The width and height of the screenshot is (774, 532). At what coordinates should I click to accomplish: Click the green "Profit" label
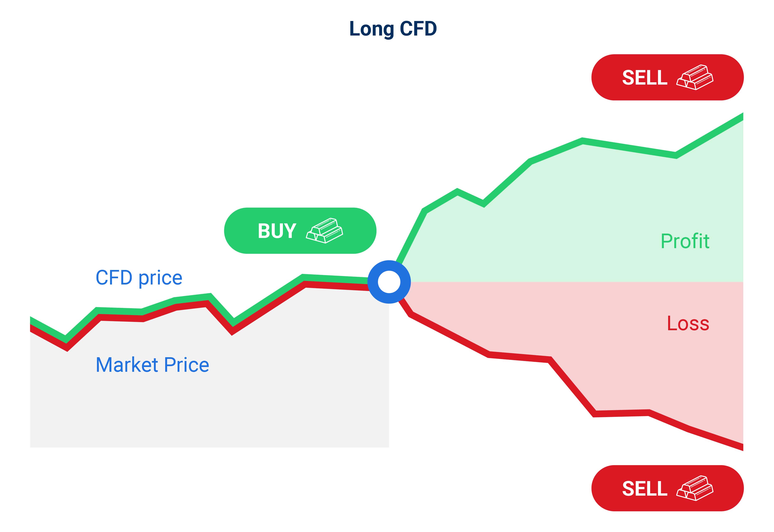(685, 241)
